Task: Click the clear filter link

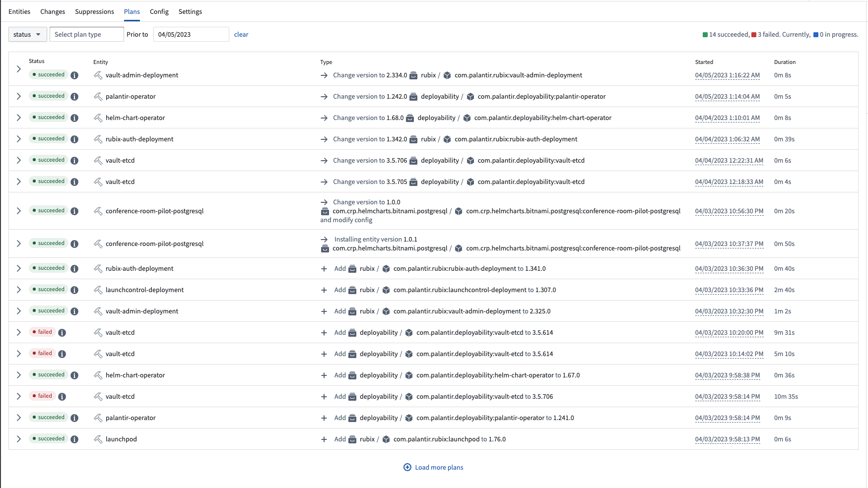Action: [x=241, y=34]
